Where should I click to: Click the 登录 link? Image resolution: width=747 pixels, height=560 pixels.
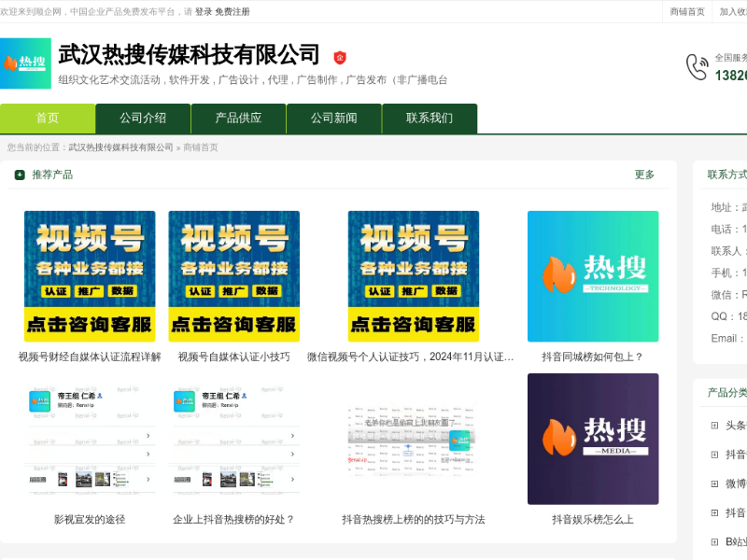[x=204, y=11]
